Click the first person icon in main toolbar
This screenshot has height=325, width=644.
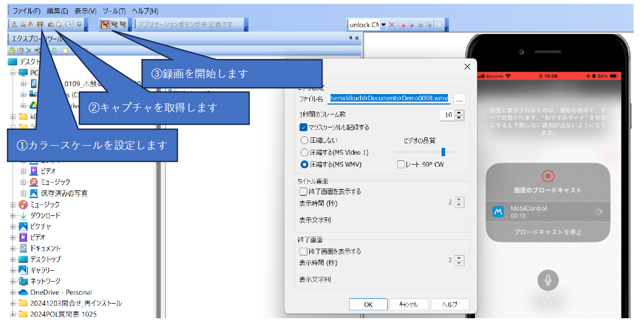pyautogui.click(x=14, y=25)
